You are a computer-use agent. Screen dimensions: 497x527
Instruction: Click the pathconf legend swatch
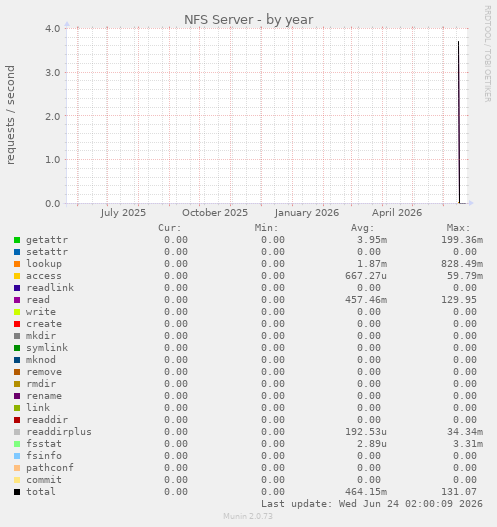click(x=17, y=468)
